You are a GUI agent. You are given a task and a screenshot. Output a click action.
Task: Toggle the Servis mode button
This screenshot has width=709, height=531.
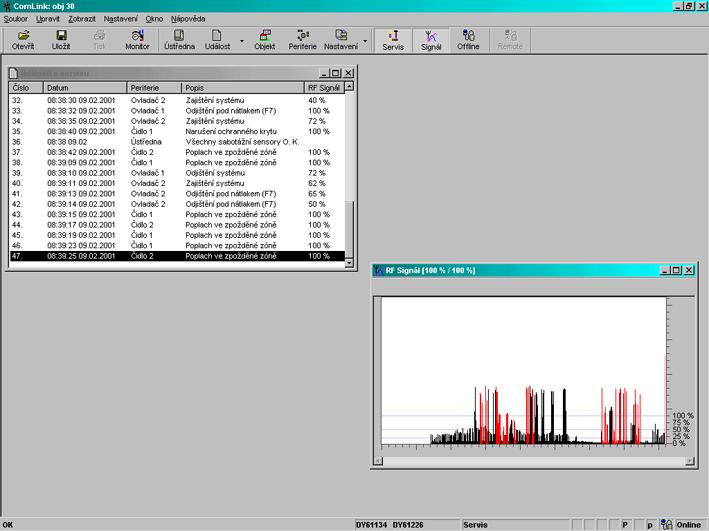click(393, 40)
